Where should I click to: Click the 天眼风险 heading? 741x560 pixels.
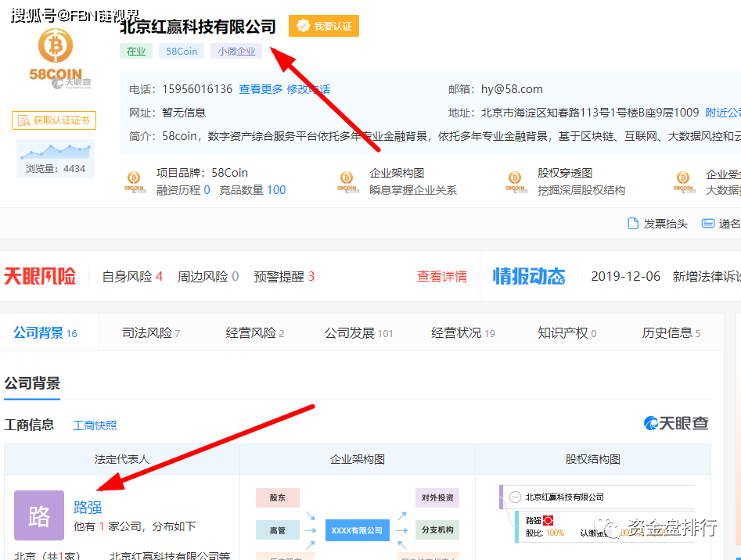coord(40,276)
